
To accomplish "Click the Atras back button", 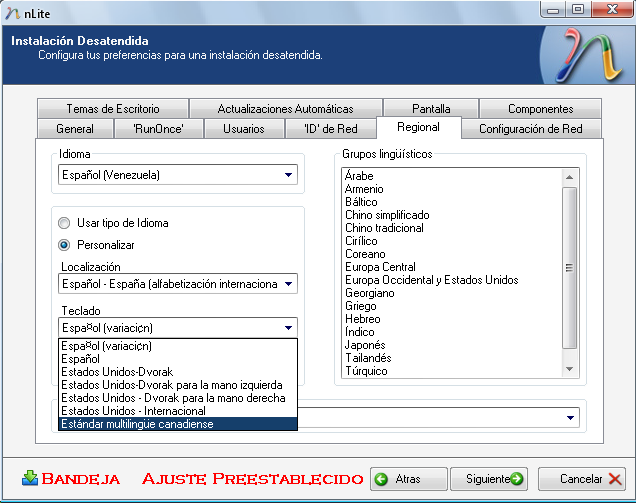I will click(x=407, y=479).
